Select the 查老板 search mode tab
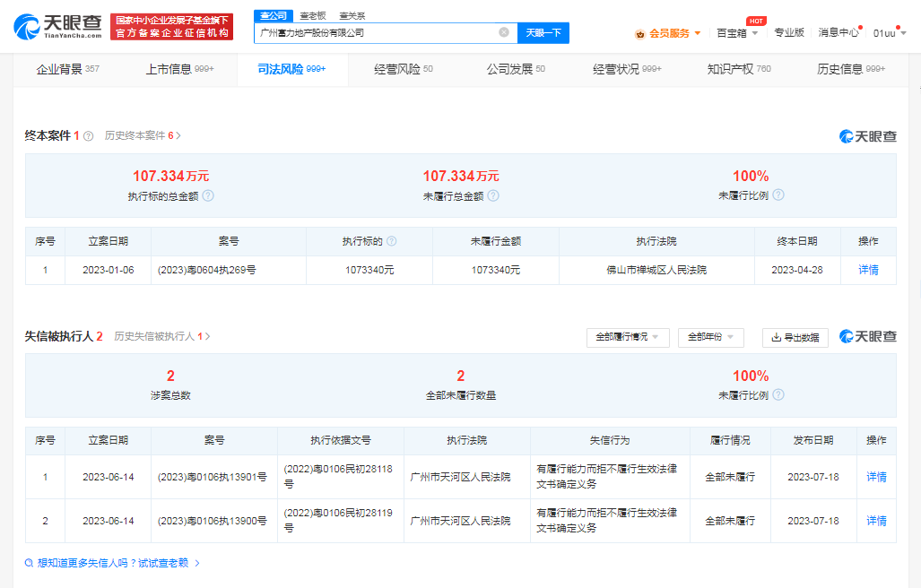 (x=313, y=16)
